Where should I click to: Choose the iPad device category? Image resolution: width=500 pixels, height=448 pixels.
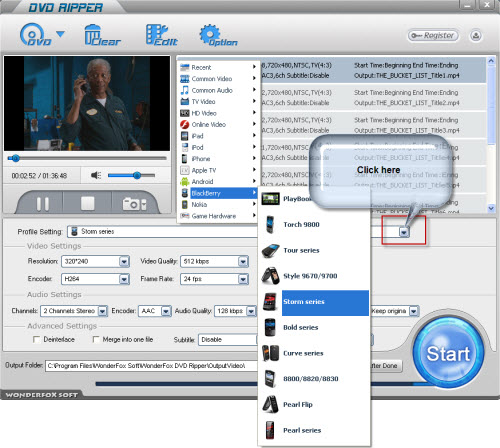point(218,136)
